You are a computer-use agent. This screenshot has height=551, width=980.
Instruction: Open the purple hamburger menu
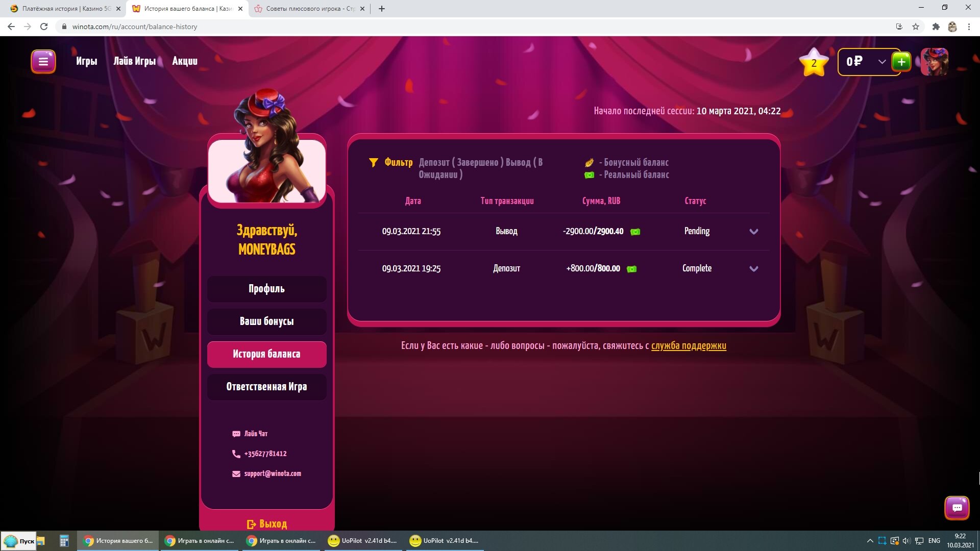[43, 62]
